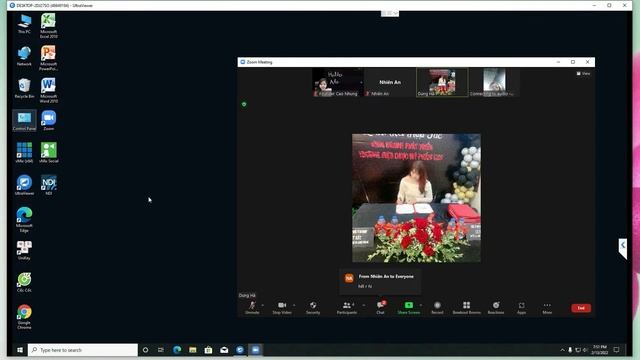Switch to UltraViewer on taskbar

240,350
